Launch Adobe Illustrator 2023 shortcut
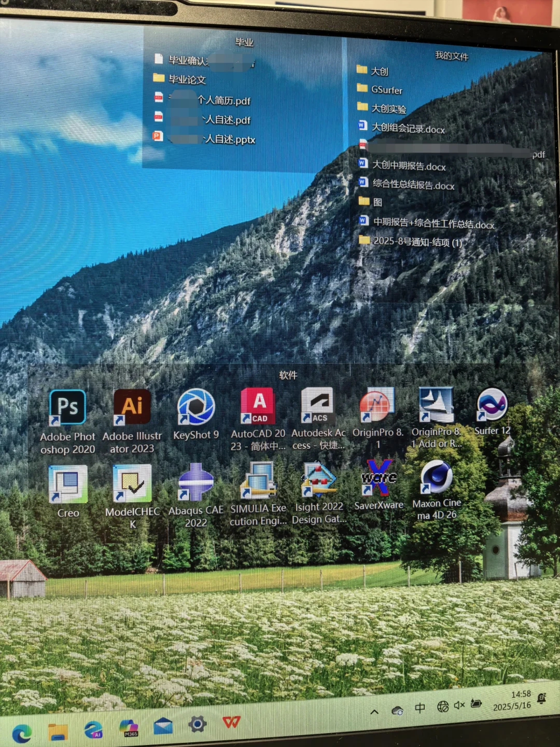Screen dimensions: 560x747 [132, 421]
